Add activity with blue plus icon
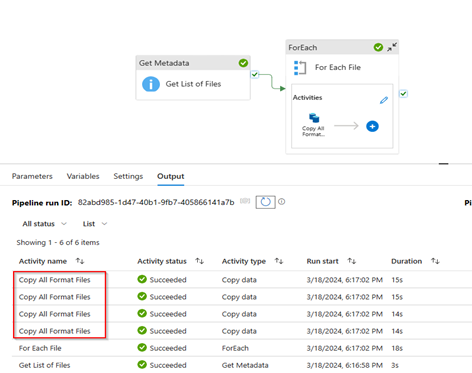The height and width of the screenshot is (373, 472). pyautogui.click(x=372, y=126)
